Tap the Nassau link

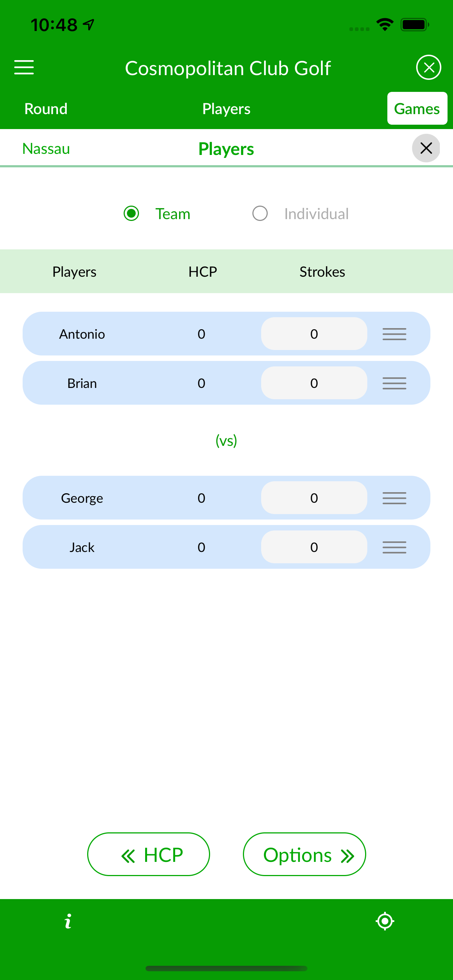46,148
